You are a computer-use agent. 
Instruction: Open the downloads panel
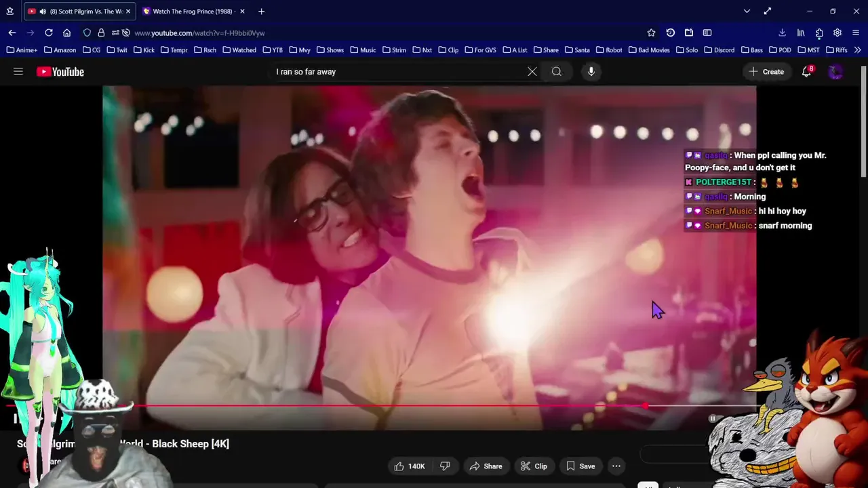point(782,33)
